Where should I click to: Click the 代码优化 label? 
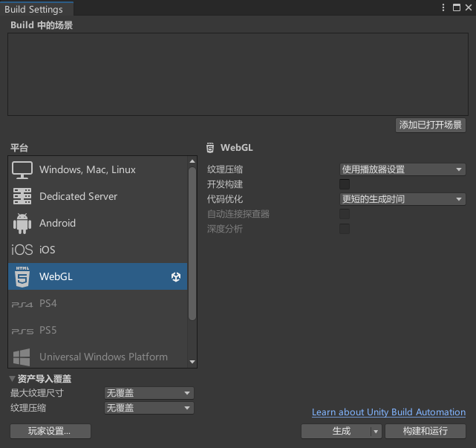point(225,199)
